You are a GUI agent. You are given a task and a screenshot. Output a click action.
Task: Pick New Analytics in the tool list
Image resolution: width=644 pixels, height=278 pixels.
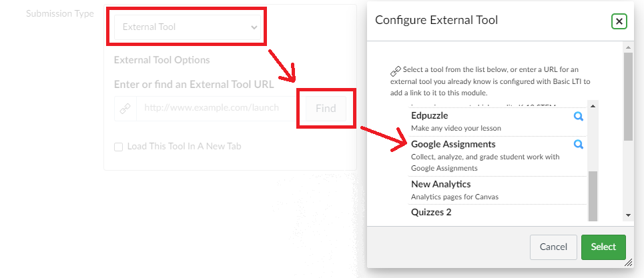point(440,184)
